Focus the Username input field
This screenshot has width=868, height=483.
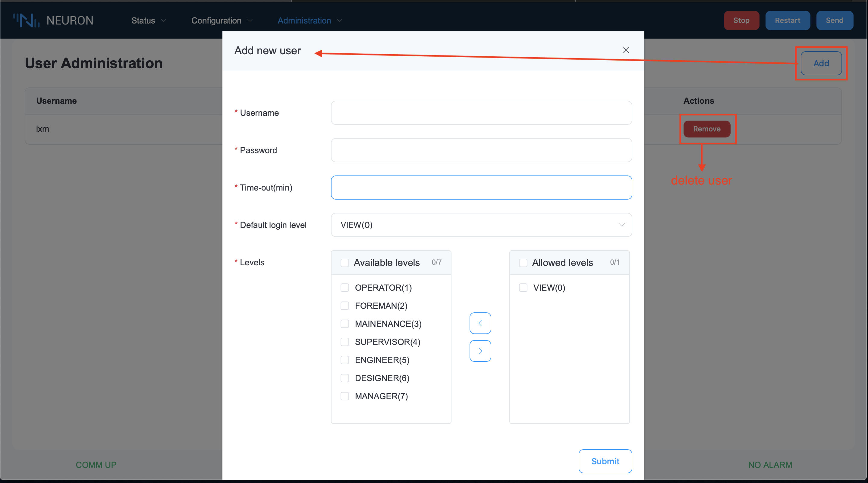[x=481, y=113]
